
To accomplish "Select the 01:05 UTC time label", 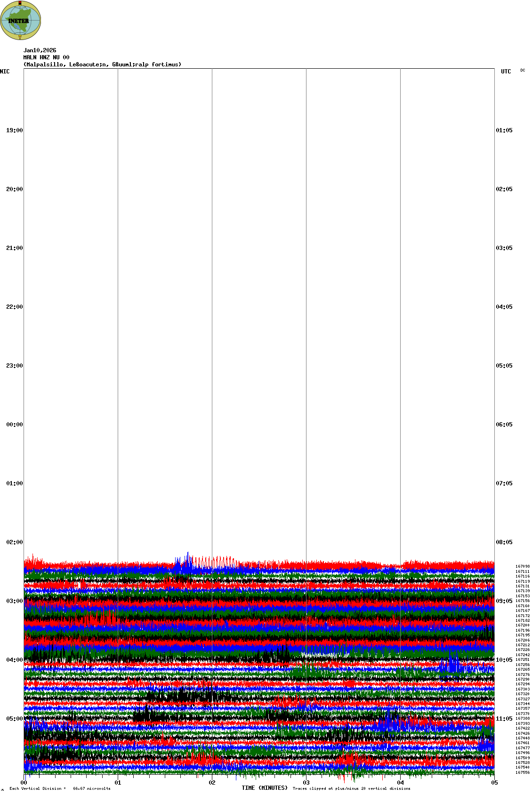I will pos(504,130).
